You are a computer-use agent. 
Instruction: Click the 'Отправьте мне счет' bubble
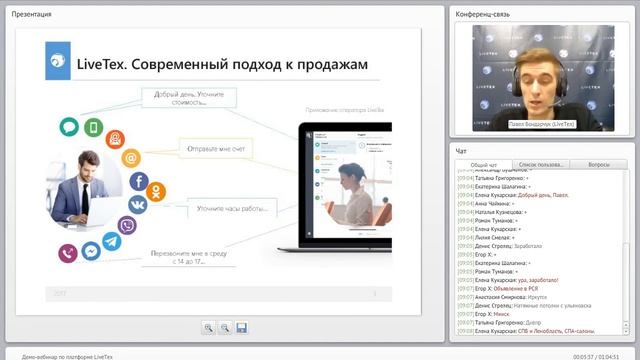click(216, 149)
